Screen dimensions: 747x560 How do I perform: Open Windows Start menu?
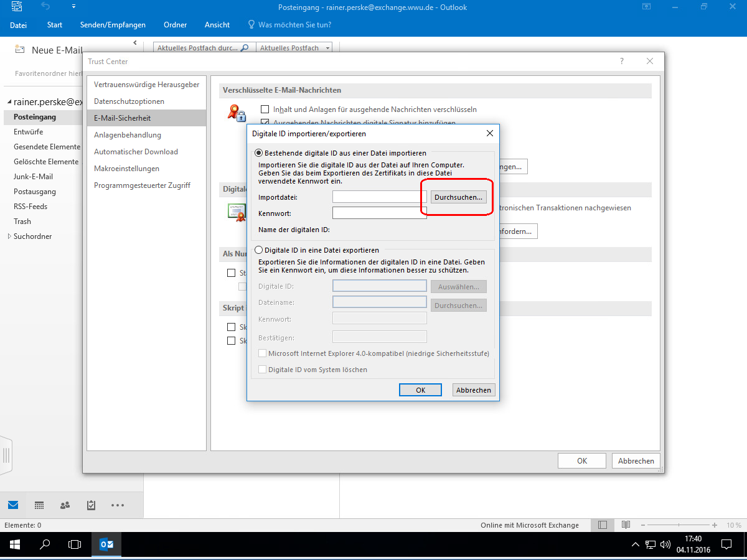[14, 544]
